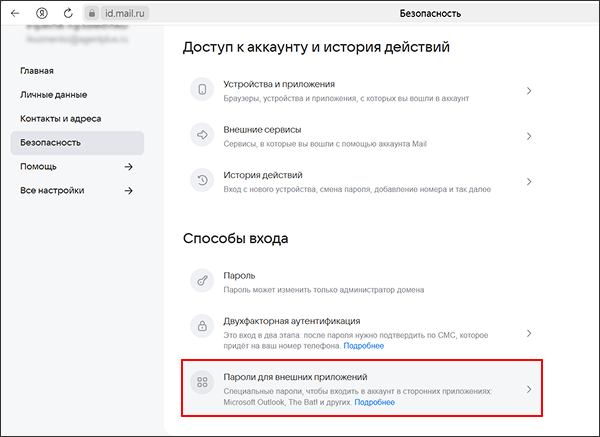Open Главная in the sidebar

[37, 71]
